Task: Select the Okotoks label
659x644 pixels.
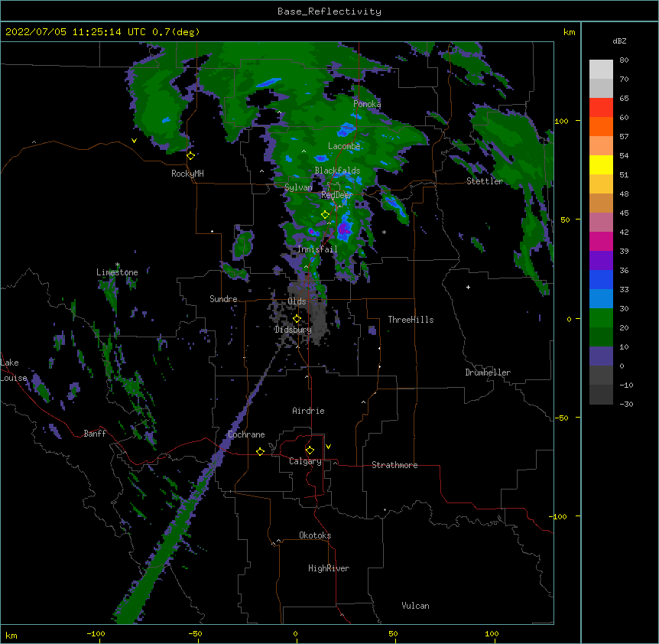Action: tap(315, 535)
